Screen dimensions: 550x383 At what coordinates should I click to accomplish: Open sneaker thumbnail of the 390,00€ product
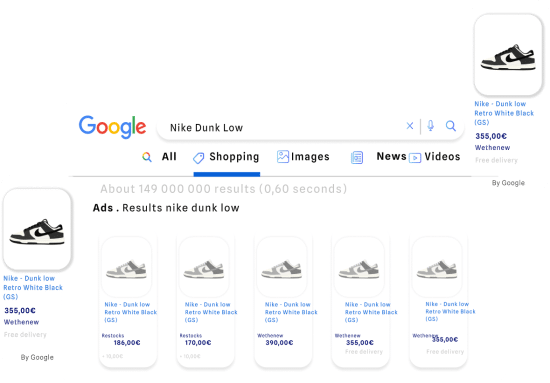[x=282, y=267]
